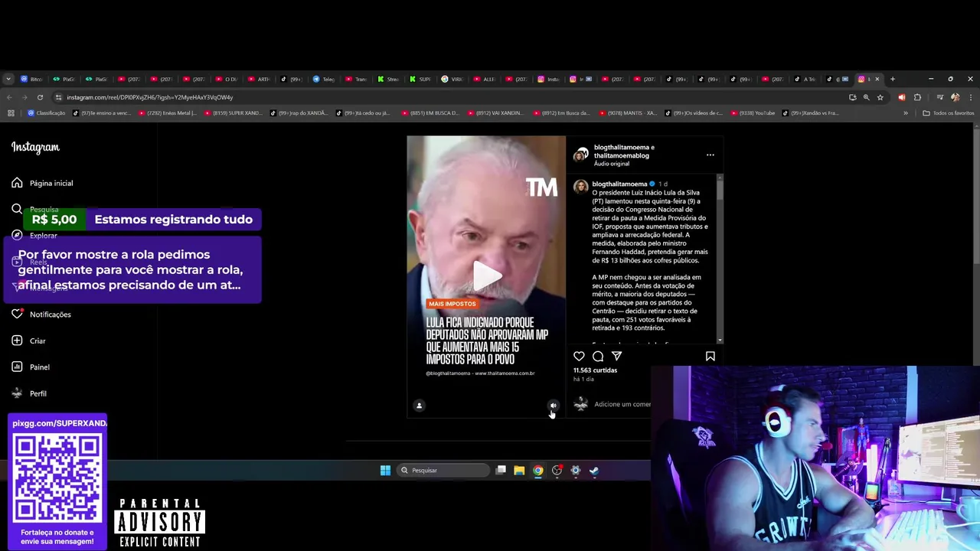Open Chrome three-dot main menu
Image resolution: width=980 pixels, height=551 pixels.
pos(970,97)
